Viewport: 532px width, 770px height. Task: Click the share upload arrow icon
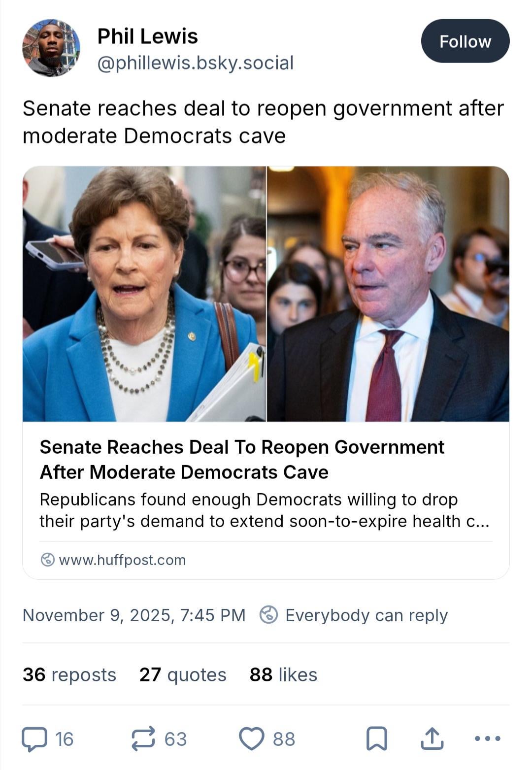432,739
